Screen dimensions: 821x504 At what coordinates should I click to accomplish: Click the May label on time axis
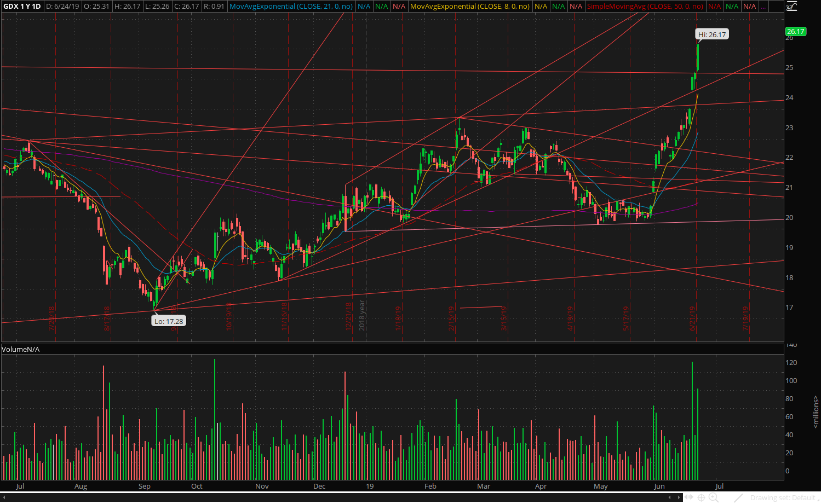point(601,486)
